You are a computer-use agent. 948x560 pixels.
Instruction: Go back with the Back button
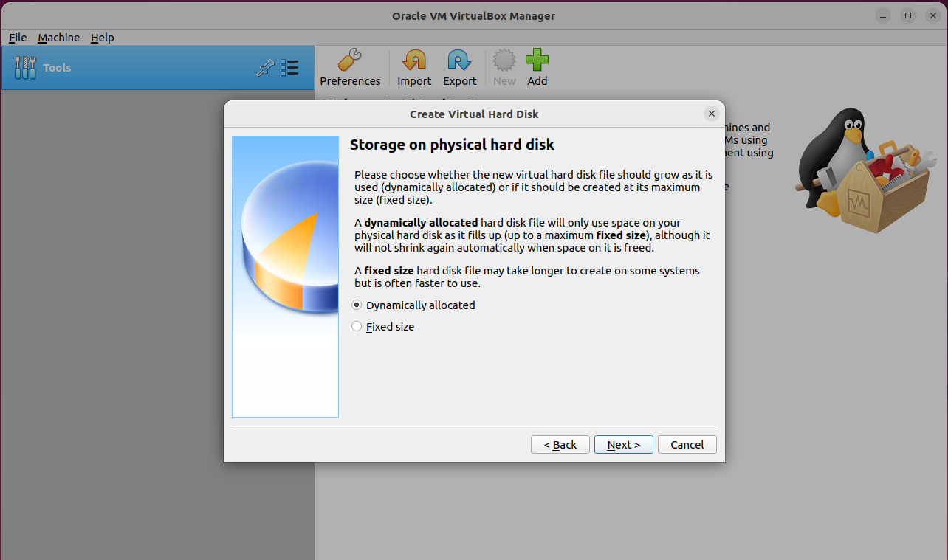tap(560, 444)
